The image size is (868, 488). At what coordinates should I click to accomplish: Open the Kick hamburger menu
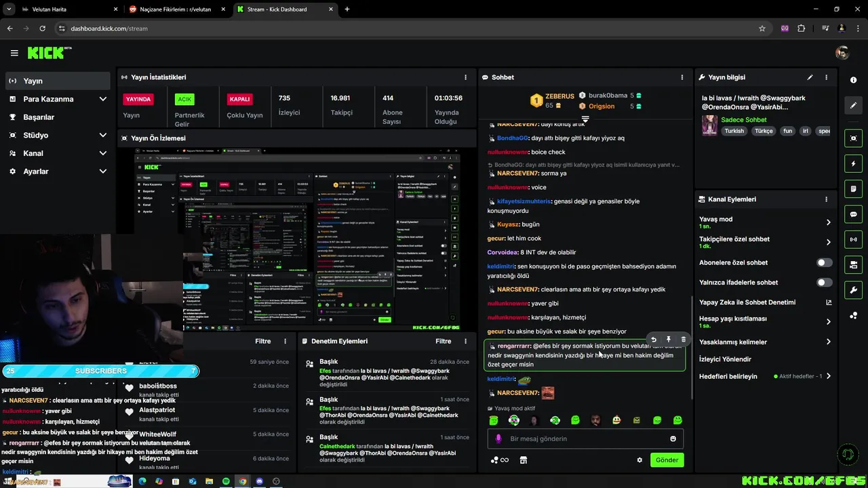click(x=14, y=53)
